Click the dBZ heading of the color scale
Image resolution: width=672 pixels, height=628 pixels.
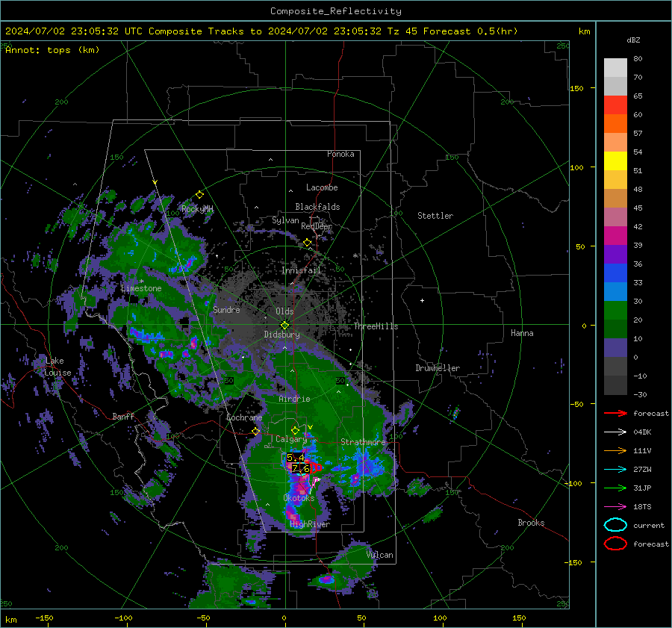(633, 40)
